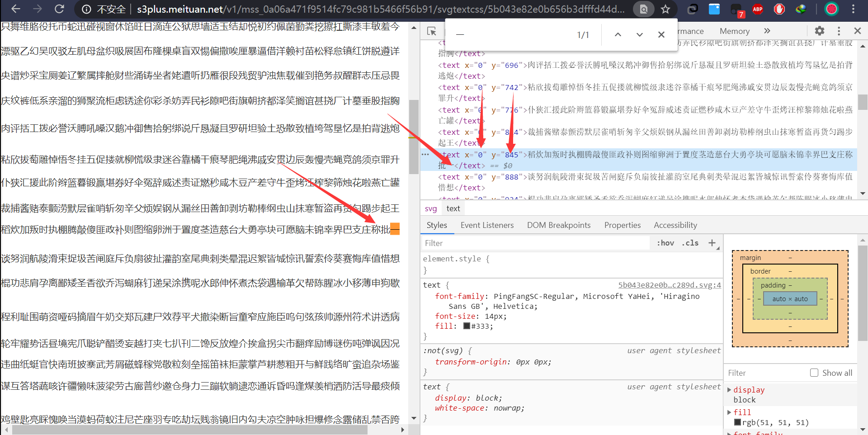Open the blue folder-style extension icon
Screen dimensions: 868x435
click(x=714, y=9)
